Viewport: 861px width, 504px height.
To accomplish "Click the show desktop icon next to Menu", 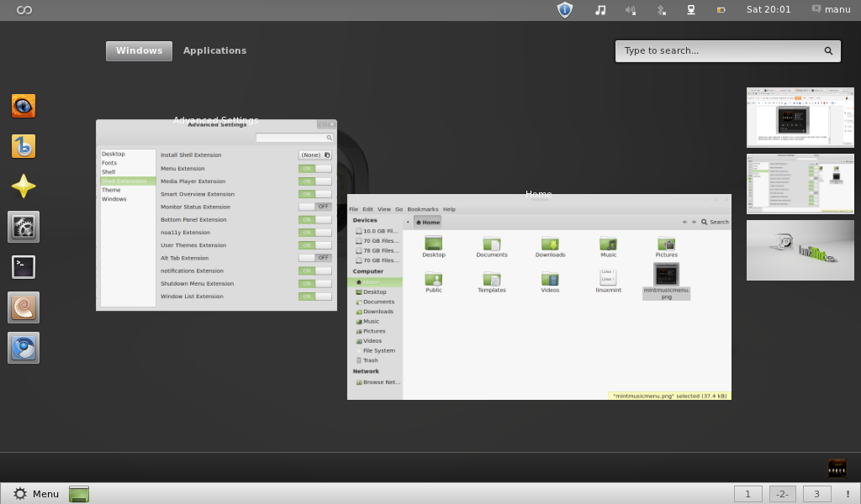I will (x=78, y=494).
